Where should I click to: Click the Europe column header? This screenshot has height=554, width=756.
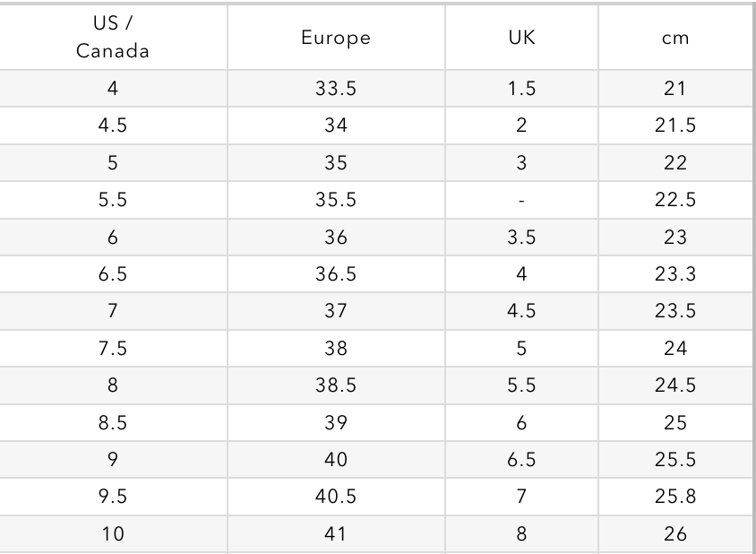click(336, 39)
